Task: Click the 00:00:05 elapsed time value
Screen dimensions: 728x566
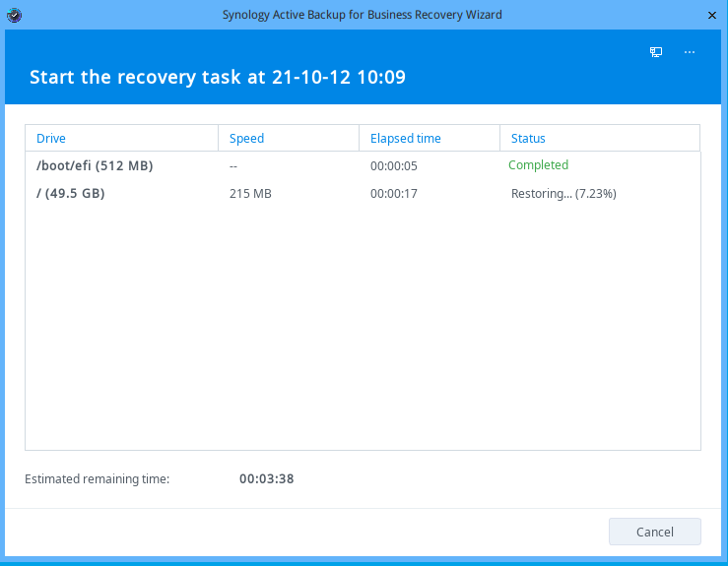Action: pyautogui.click(x=394, y=166)
